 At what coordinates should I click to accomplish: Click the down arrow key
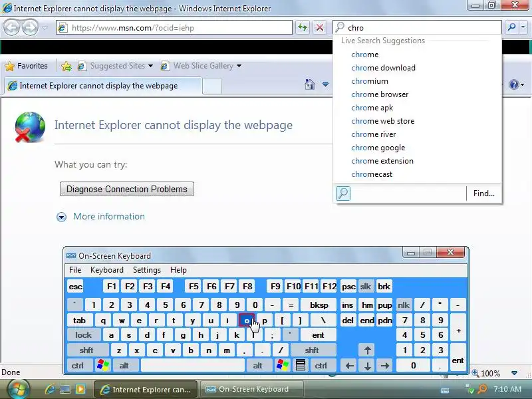(x=368, y=365)
